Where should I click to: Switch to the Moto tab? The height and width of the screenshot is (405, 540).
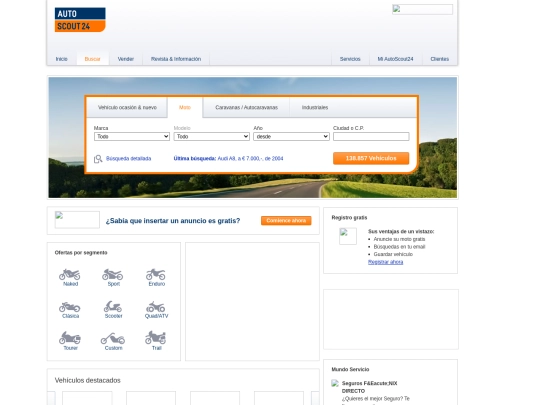(x=185, y=107)
